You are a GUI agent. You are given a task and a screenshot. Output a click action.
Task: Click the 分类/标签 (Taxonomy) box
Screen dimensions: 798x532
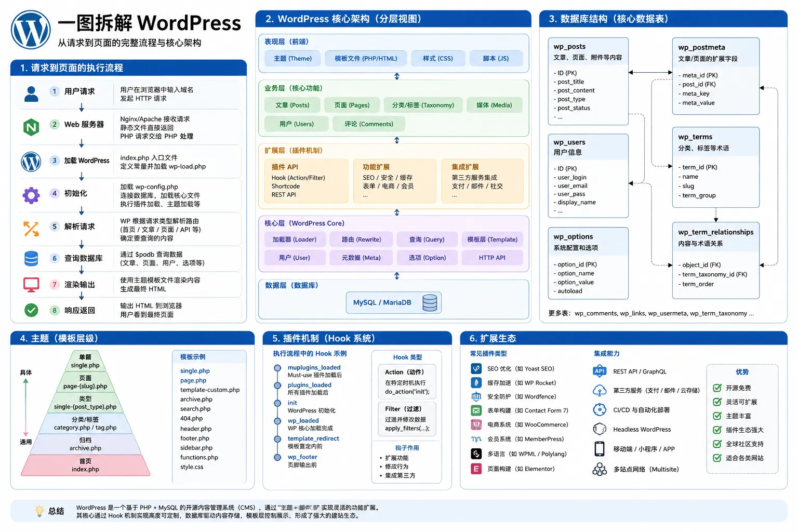point(423,105)
